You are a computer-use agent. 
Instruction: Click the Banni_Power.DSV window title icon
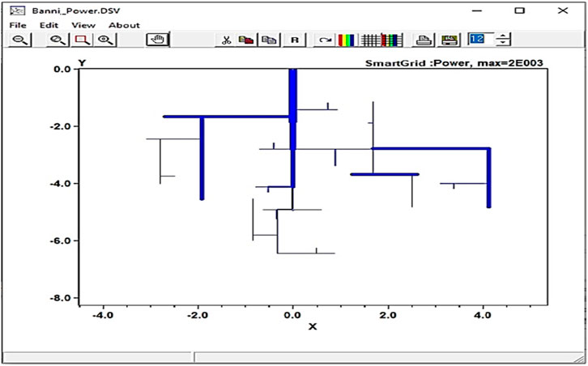coord(17,11)
